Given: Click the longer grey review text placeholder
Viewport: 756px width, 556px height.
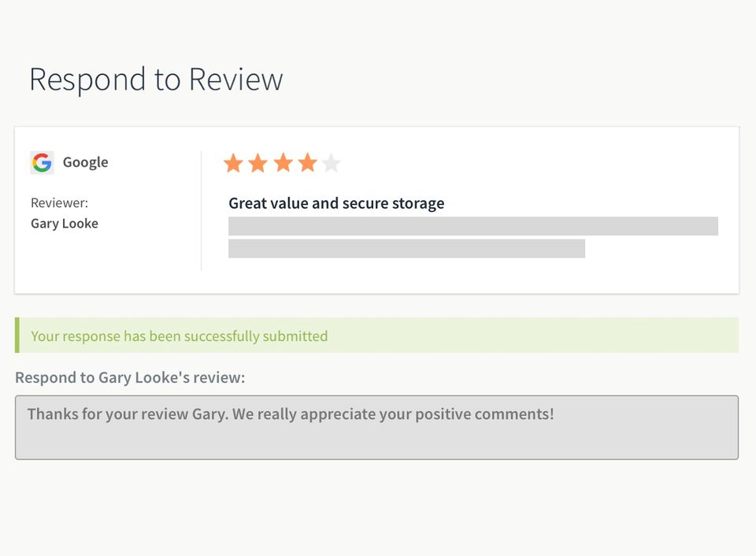Looking at the screenshot, I should (472, 226).
